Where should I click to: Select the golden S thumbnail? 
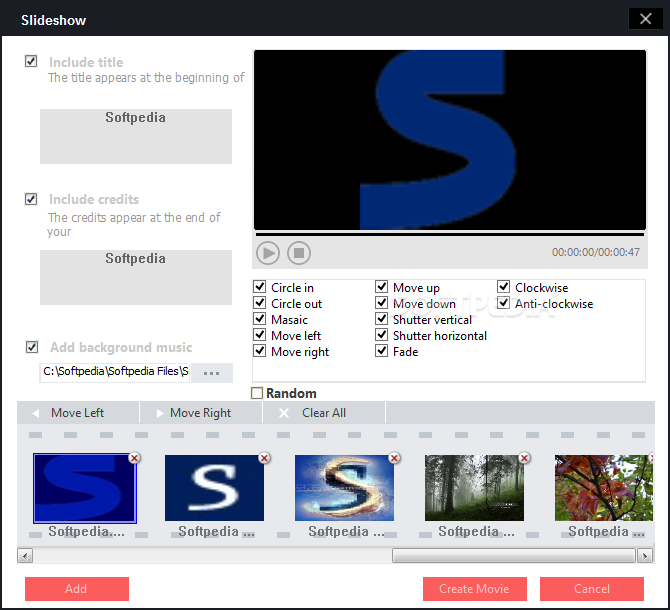pos(344,488)
